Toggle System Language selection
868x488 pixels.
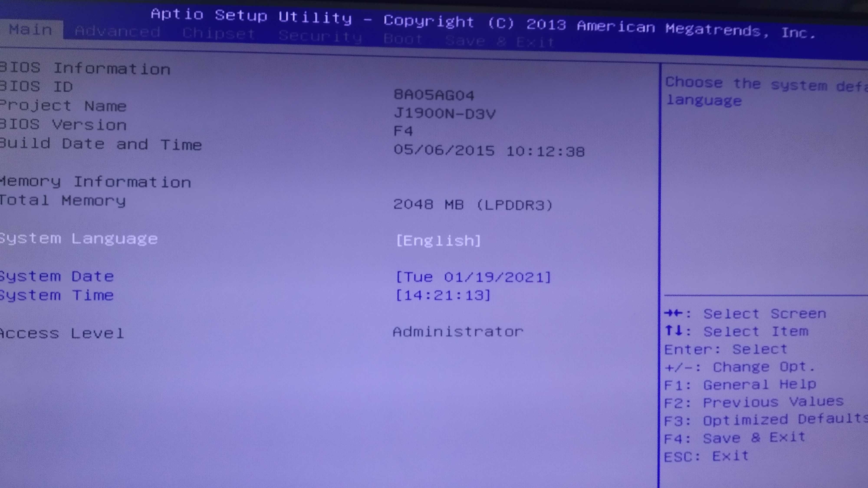[x=438, y=239]
